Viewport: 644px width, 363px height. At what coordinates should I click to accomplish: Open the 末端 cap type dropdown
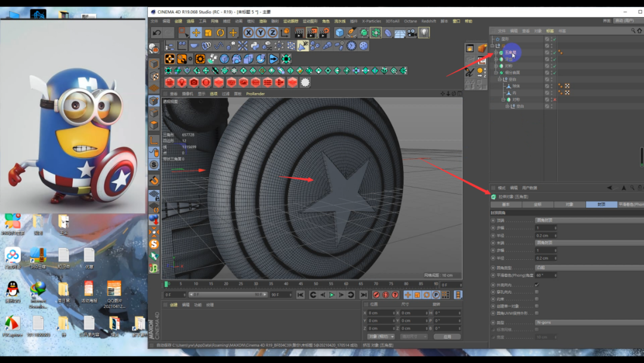click(x=589, y=243)
